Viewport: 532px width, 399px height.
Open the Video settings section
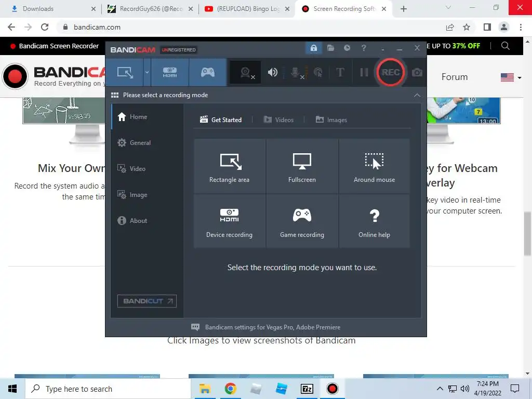(x=147, y=169)
